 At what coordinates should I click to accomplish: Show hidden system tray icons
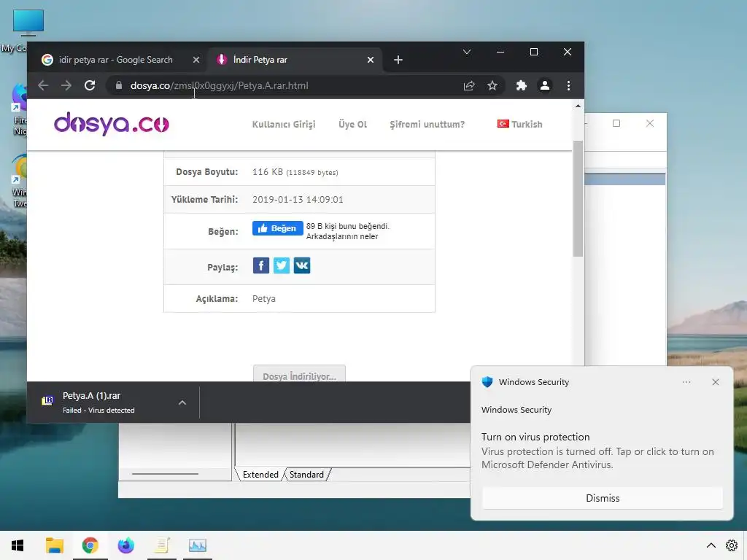[x=711, y=545]
